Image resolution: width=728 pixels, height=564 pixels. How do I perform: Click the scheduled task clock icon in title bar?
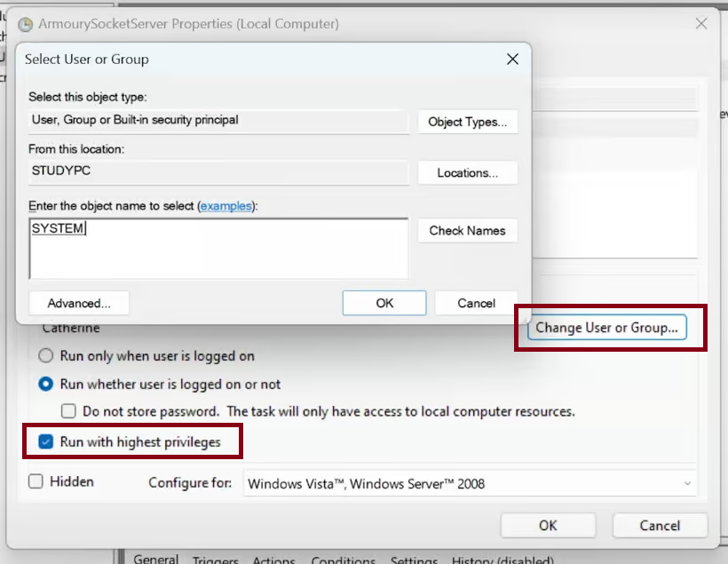(25, 24)
